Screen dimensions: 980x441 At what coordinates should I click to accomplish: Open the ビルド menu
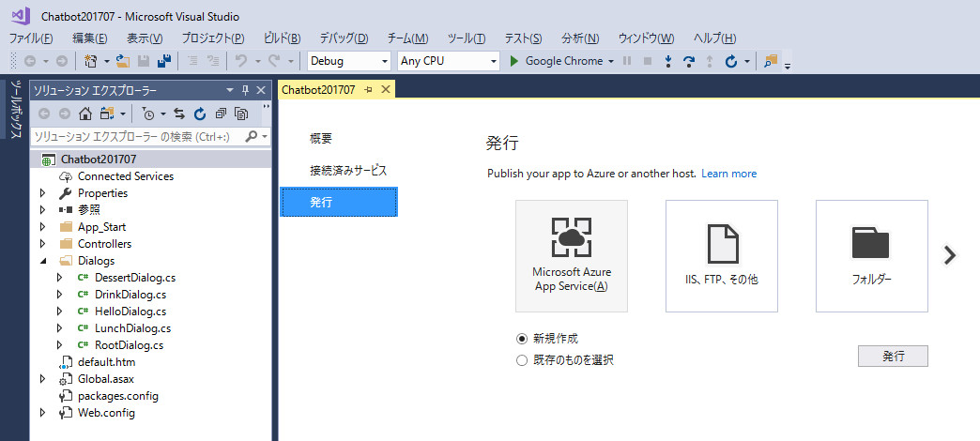pyautogui.click(x=282, y=38)
